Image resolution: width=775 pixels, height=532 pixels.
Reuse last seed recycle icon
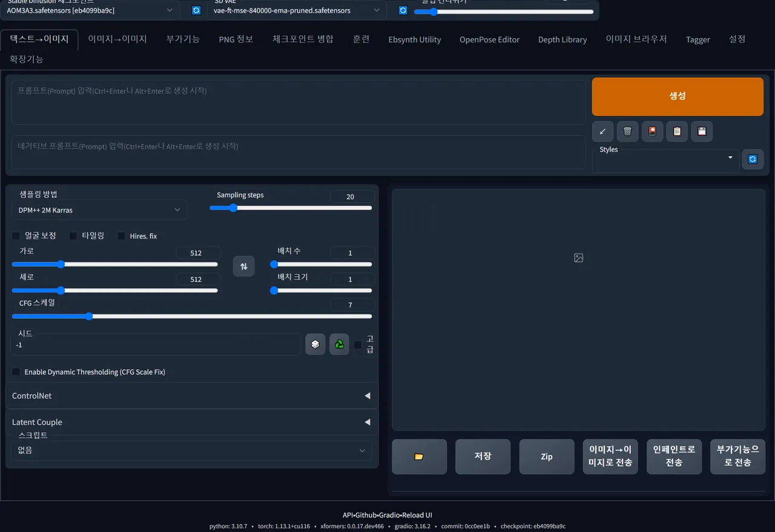[x=339, y=344]
